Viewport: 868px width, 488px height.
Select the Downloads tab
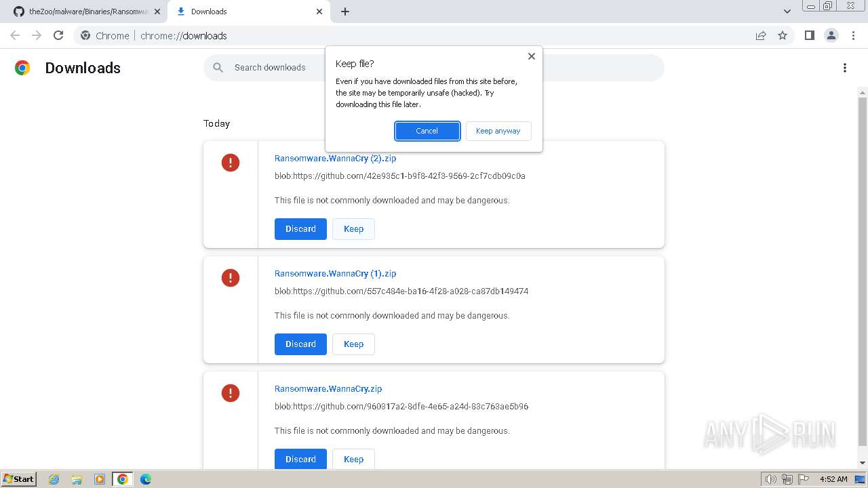(248, 12)
